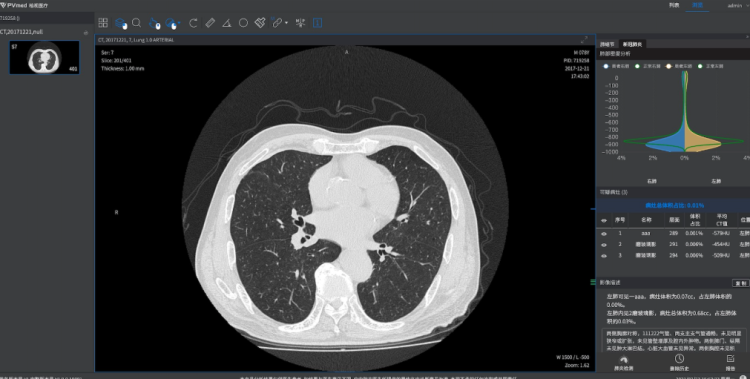Select the ruler measurement tool
Screen dimensions: 750x379
tap(210, 23)
